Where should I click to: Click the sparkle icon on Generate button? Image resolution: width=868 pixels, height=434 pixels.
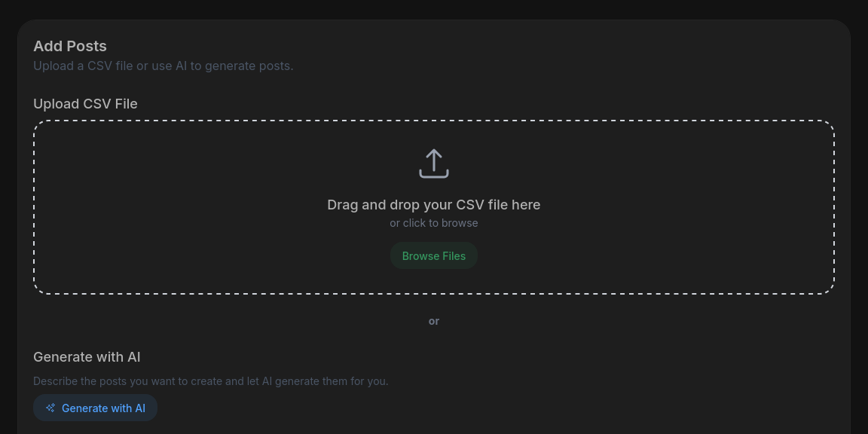coord(50,408)
